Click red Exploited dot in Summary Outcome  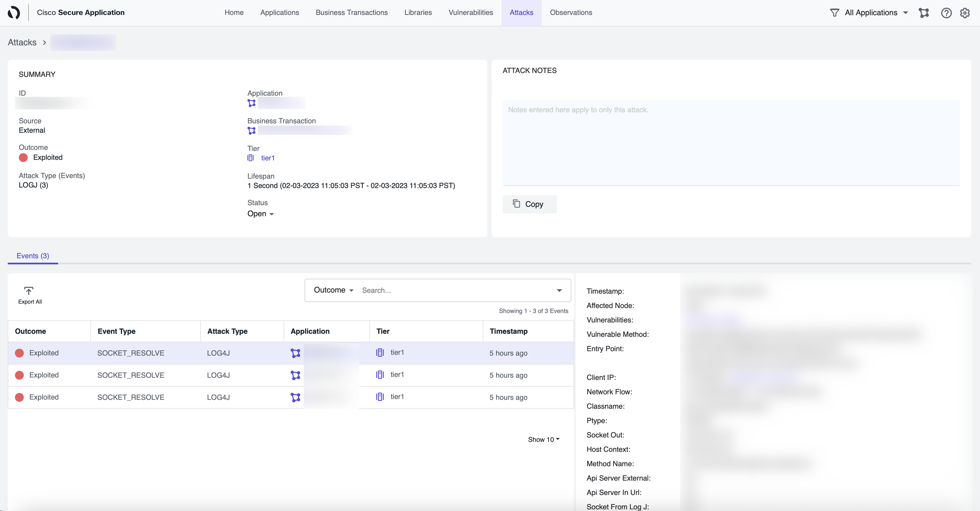coord(23,157)
